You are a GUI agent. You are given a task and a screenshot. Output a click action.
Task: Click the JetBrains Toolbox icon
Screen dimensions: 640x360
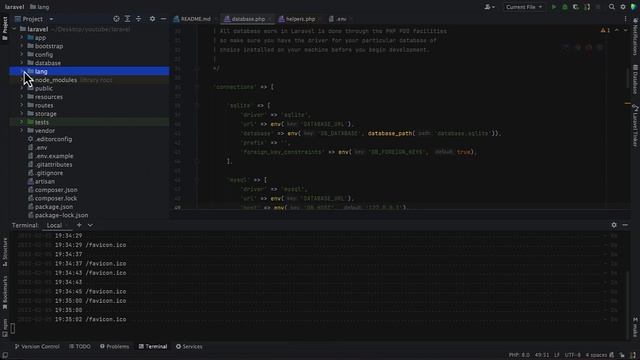(633, 7)
